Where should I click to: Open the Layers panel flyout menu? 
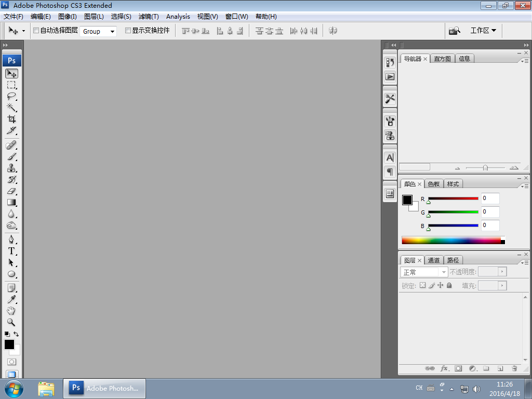click(x=525, y=262)
